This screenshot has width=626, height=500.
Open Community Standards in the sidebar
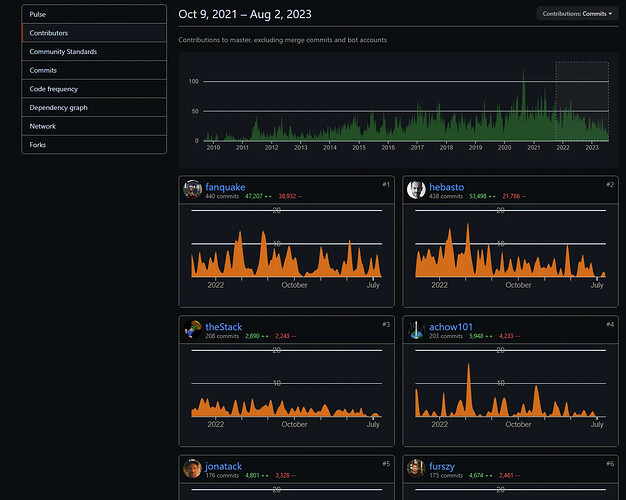94,52
